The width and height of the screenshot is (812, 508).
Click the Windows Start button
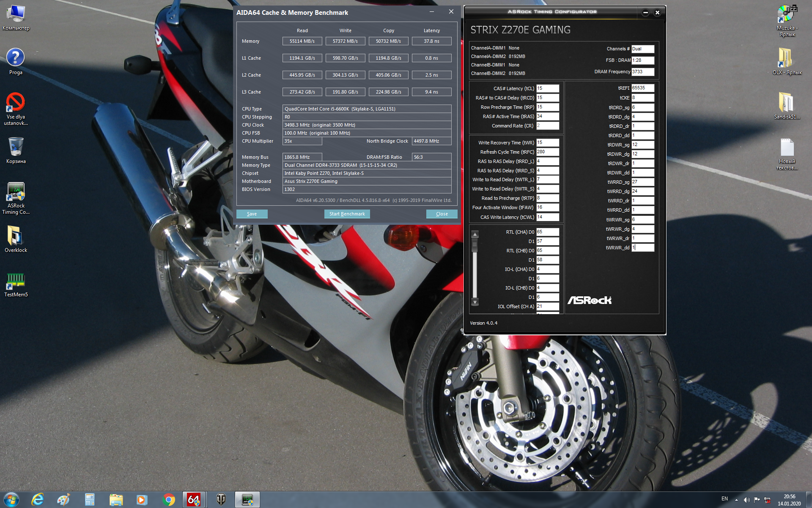coord(11,500)
